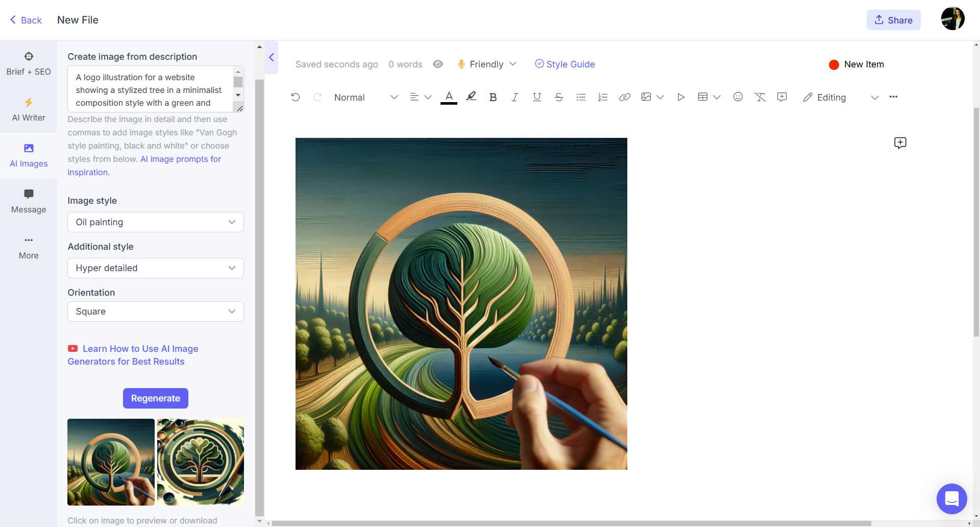Open the user profile avatar
980x527 pixels.
952,19
